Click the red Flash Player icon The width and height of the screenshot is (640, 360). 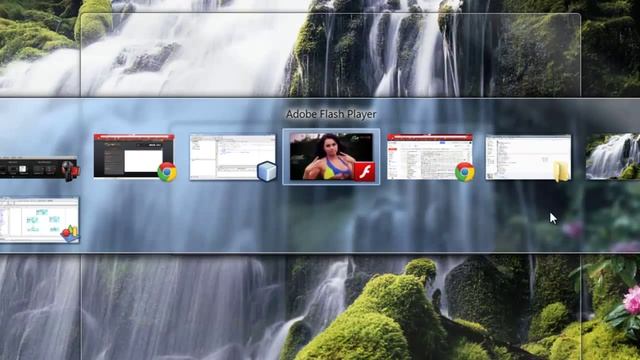pos(364,172)
